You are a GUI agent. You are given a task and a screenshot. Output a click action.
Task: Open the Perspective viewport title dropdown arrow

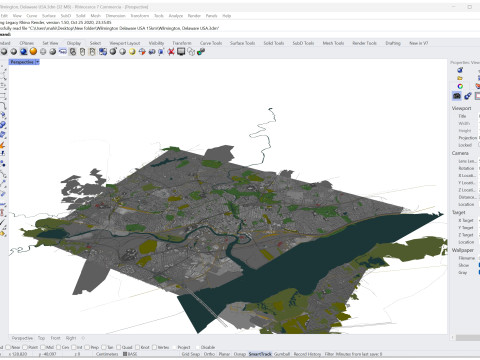point(37,62)
